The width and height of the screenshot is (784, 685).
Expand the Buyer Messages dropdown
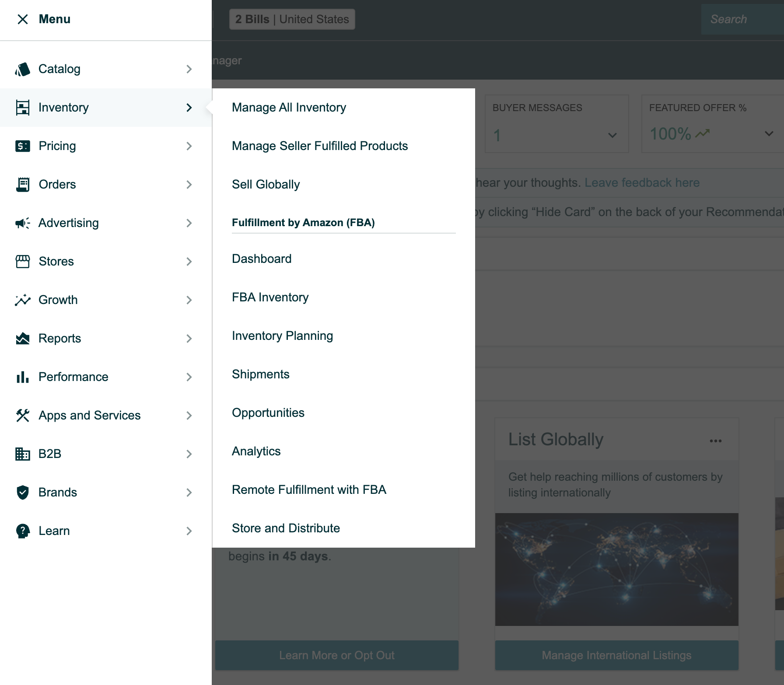(612, 135)
